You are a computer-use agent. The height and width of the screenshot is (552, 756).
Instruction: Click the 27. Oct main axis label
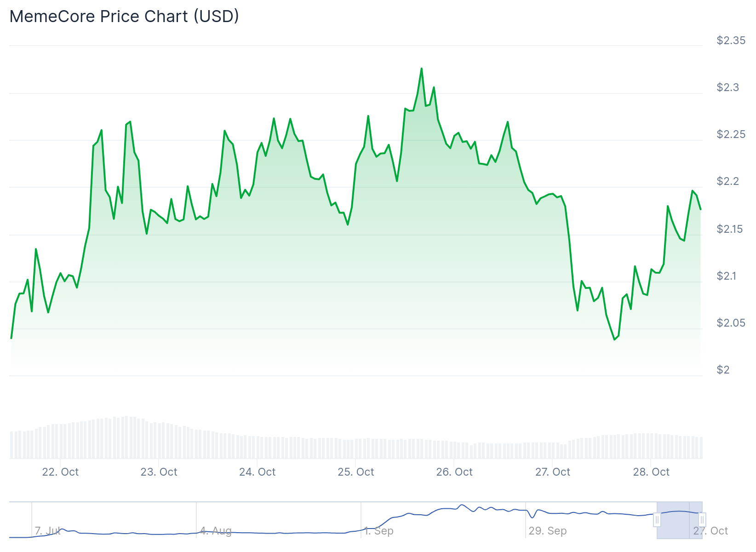point(552,472)
